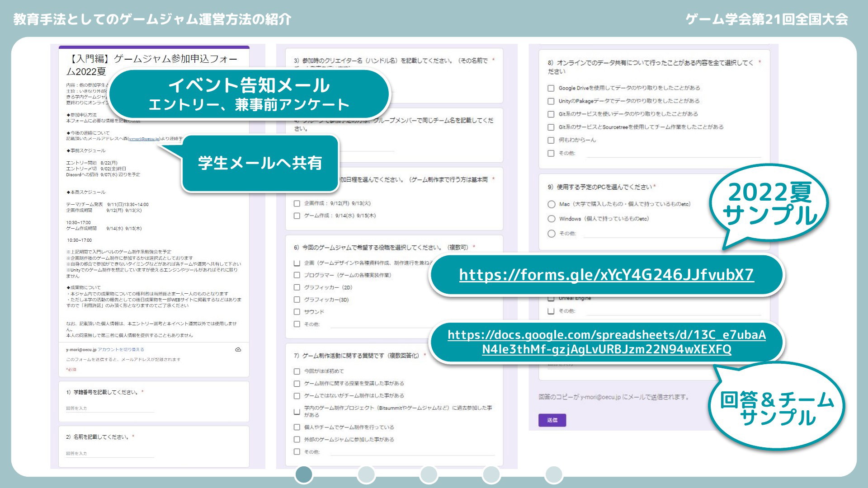Click the fifth progress dot
This screenshot has width=868, height=488.
coord(554,474)
